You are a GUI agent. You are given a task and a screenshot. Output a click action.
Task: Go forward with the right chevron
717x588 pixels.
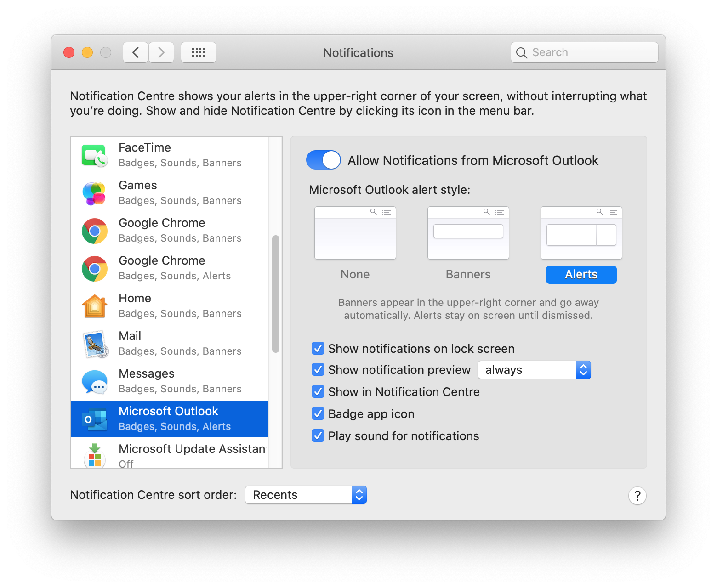161,52
